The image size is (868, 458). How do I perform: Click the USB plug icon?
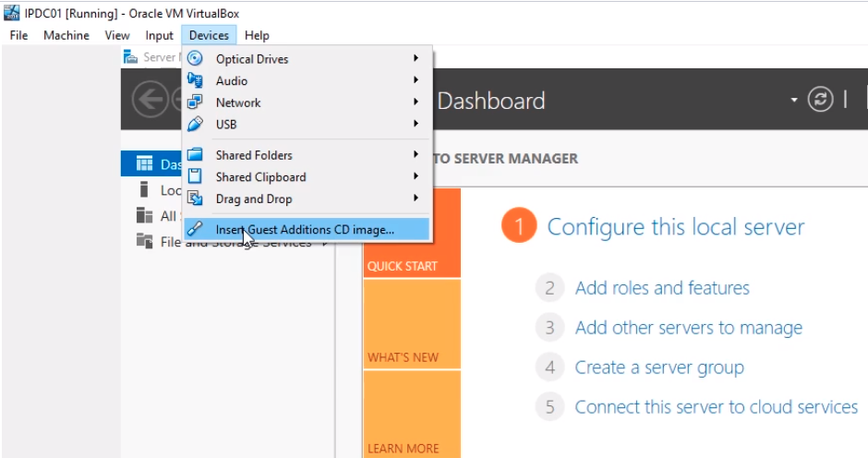pos(195,124)
